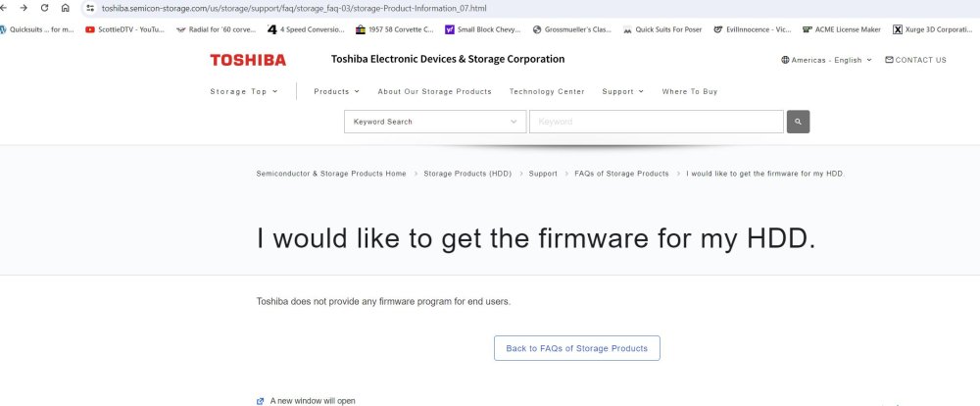Open the Quick Suits For Poser bookmark
This screenshot has height=406, width=980.
pyautogui.click(x=662, y=29)
